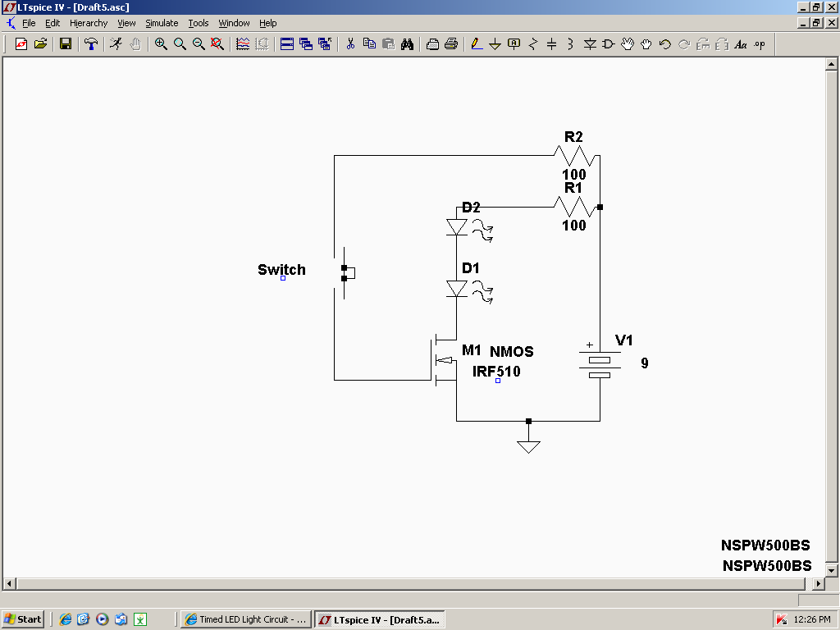This screenshot has height=630, width=840.
Task: Autorange the waveform plot
Action: [x=243, y=44]
